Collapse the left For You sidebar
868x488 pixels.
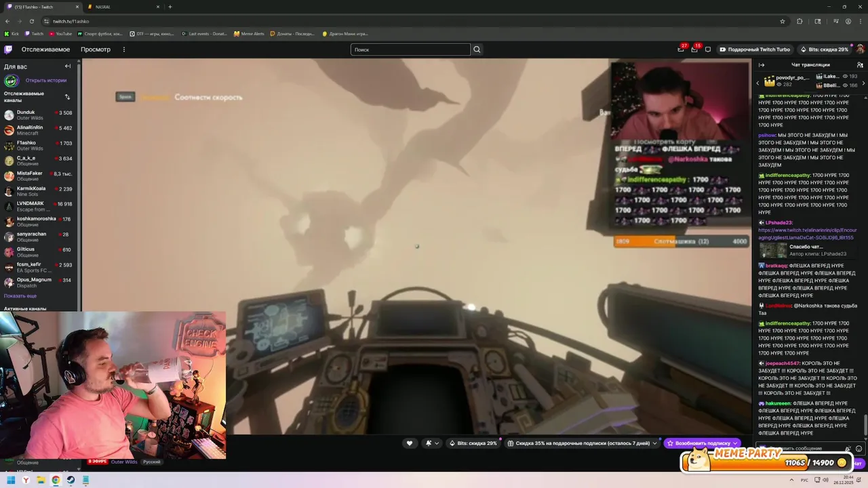(x=68, y=66)
